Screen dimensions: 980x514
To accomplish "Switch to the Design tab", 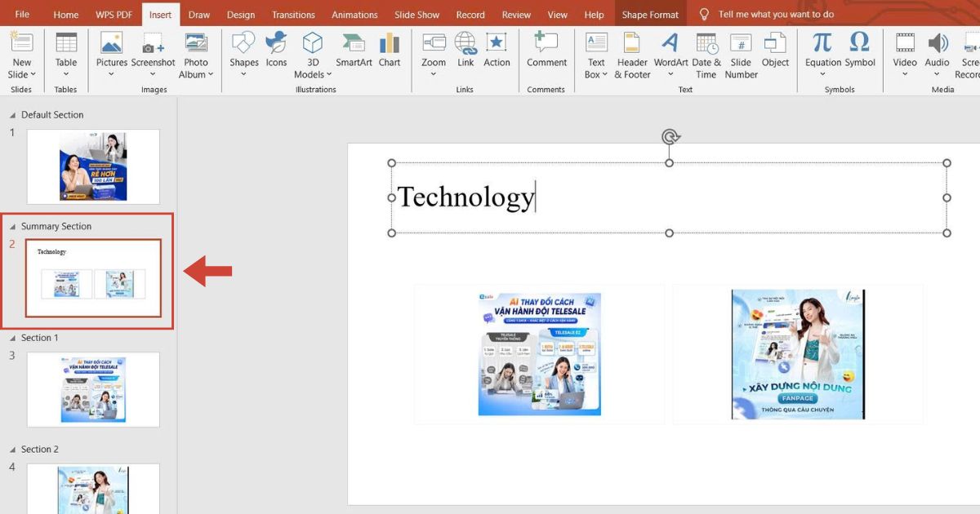I will pyautogui.click(x=241, y=15).
